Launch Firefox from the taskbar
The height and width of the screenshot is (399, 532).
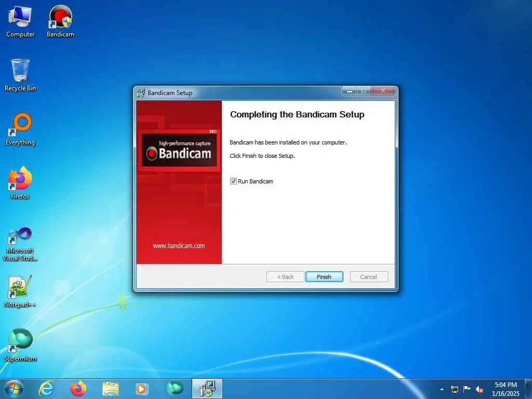78,389
